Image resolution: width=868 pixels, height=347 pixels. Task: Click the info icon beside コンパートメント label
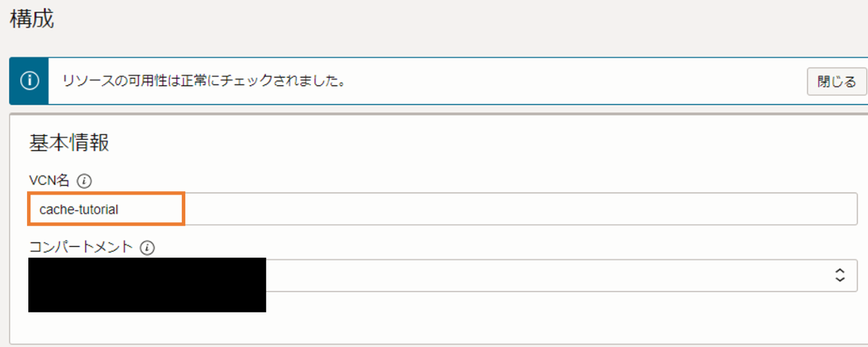pos(147,247)
